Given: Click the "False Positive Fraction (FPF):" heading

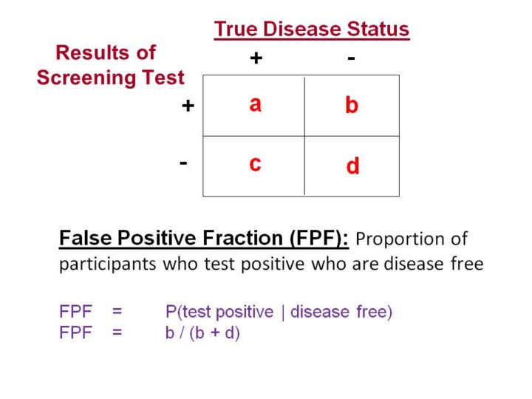Looking at the screenshot, I should coord(205,239).
